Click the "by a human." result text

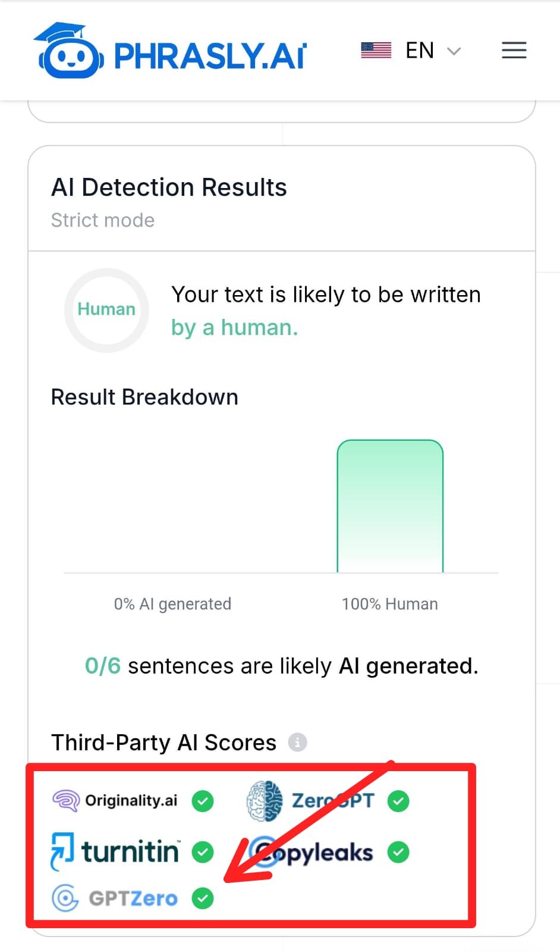coord(234,327)
